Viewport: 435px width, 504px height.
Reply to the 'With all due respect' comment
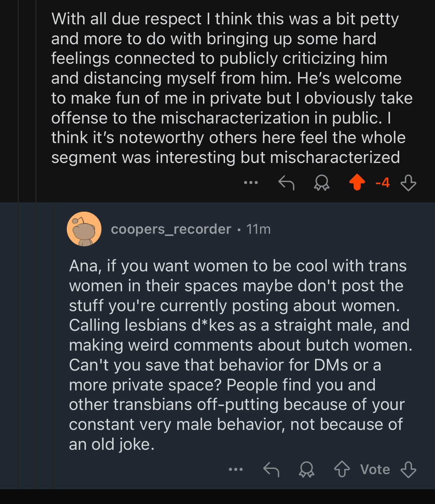coord(286,183)
